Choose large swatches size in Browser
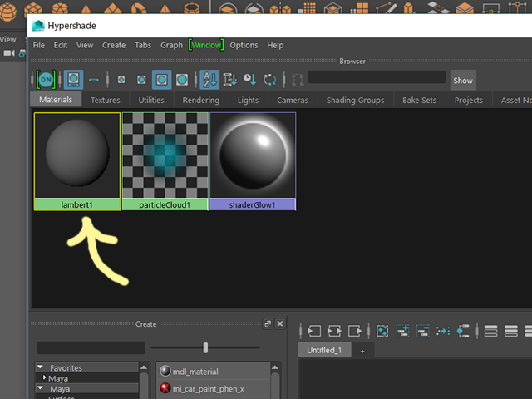Image resolution: width=532 pixels, height=399 pixels. 161,80
